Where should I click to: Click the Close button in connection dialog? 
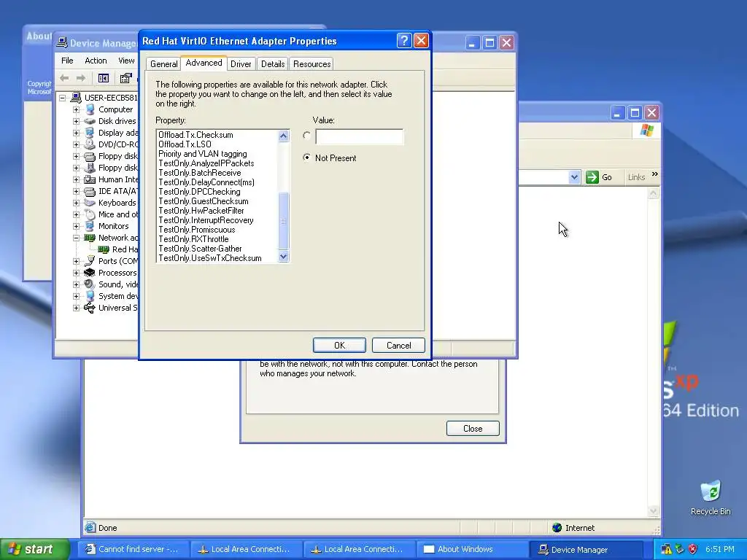click(x=473, y=429)
